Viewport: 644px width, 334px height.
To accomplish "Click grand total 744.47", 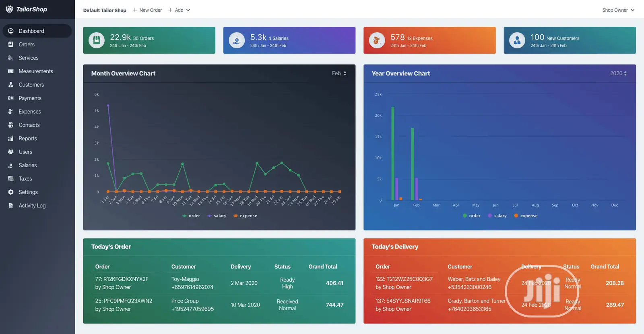I will click(x=334, y=305).
